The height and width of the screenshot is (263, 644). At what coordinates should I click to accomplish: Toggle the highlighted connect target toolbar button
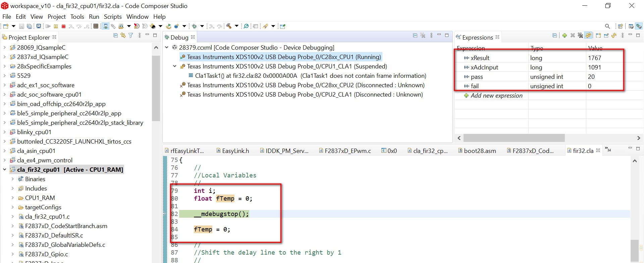105,26
